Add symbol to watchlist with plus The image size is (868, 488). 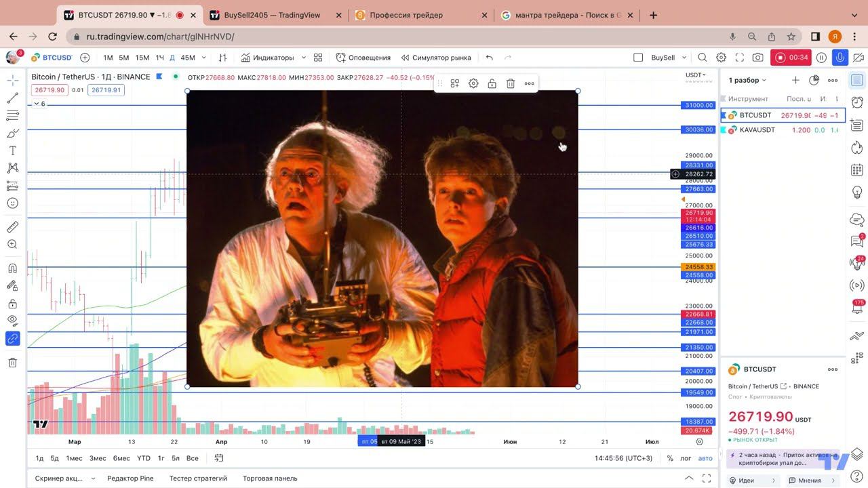click(795, 80)
